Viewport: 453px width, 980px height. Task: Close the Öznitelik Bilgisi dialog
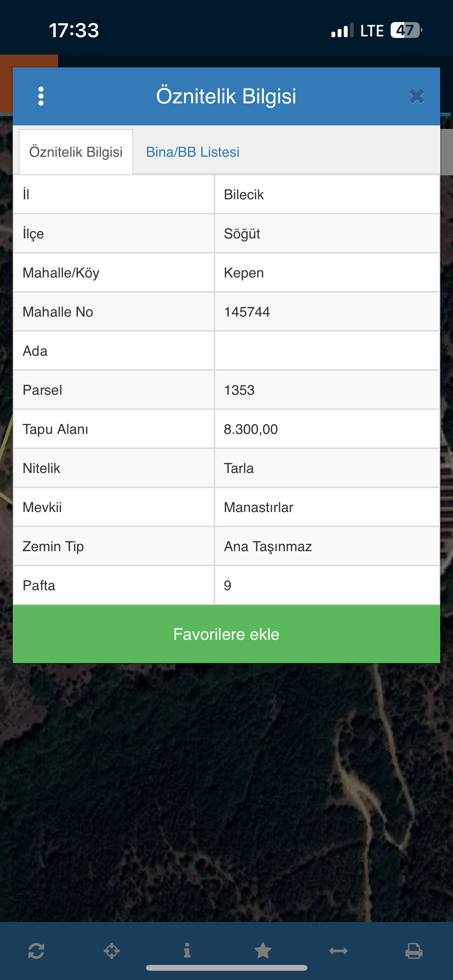417,96
